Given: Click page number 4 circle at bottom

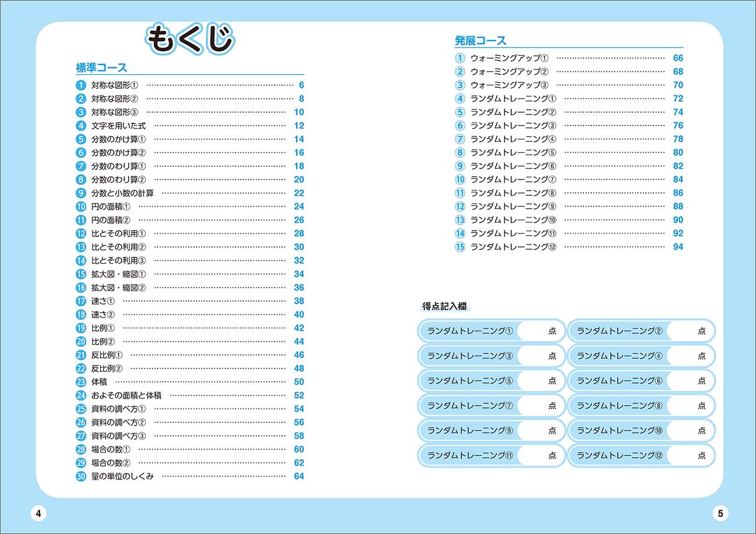Looking at the screenshot, I should point(38,514).
